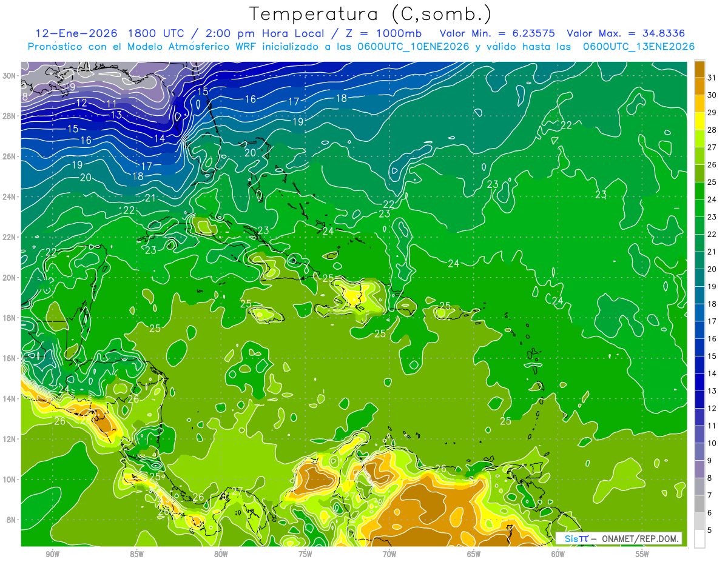Click the 55W longitude axis label

click(x=642, y=554)
